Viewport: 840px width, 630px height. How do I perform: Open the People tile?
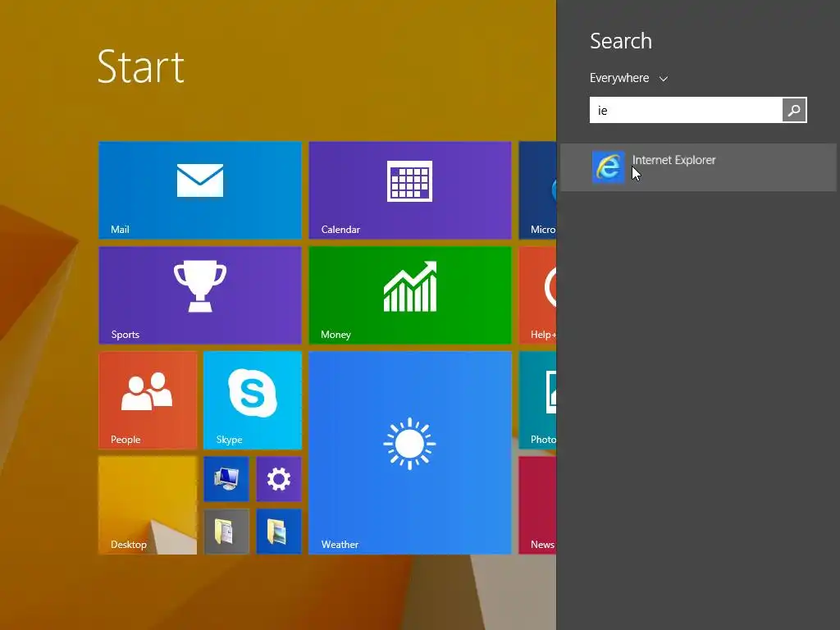[x=148, y=400]
